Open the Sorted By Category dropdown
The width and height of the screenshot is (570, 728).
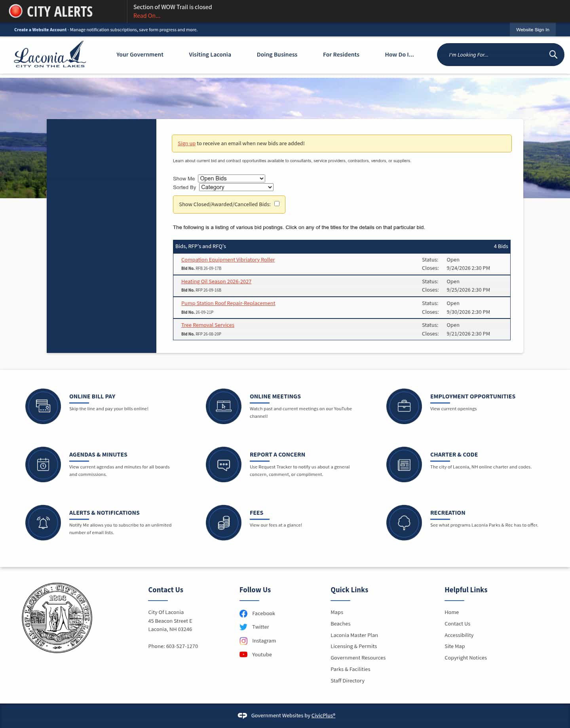(x=236, y=187)
